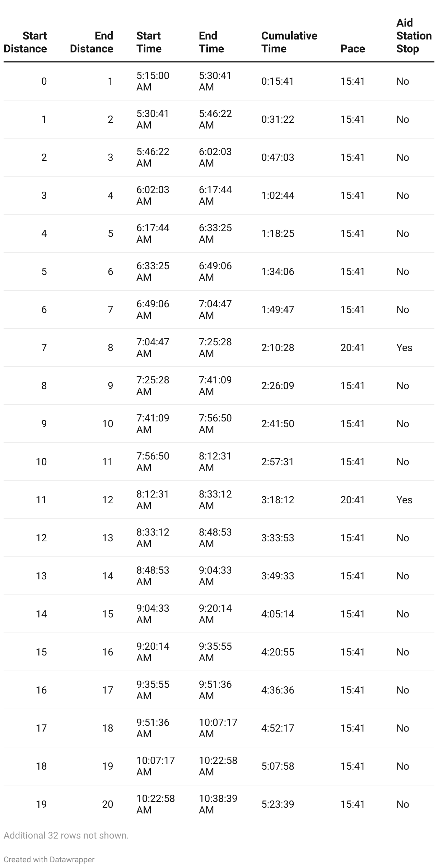Viewport: 438px width, 868px height.
Task: Select the first Yes aid station cell
Action: click(x=404, y=347)
